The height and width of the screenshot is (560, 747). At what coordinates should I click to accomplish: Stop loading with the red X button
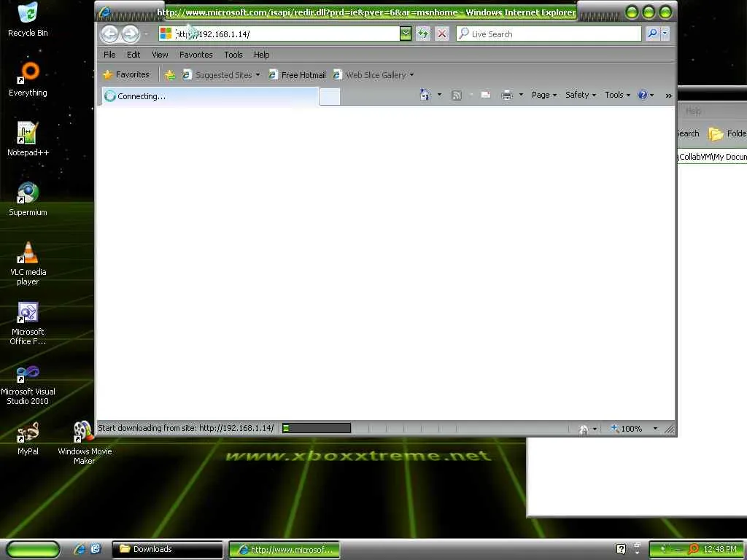pos(441,34)
